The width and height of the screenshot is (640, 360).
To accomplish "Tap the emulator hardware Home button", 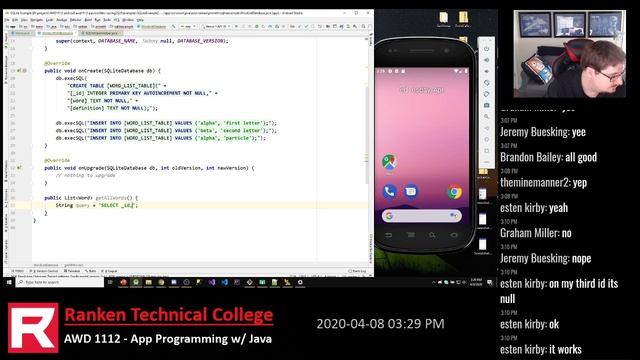I will click(x=454, y=235).
